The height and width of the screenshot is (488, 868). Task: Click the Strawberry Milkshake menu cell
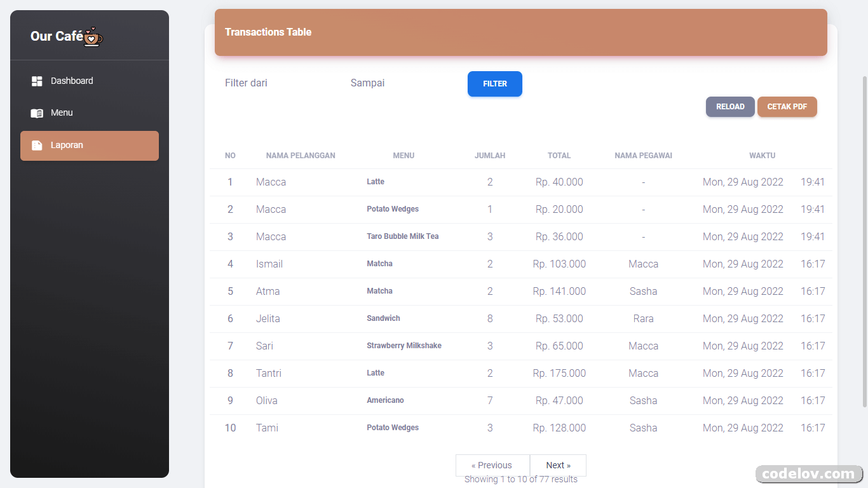(404, 346)
